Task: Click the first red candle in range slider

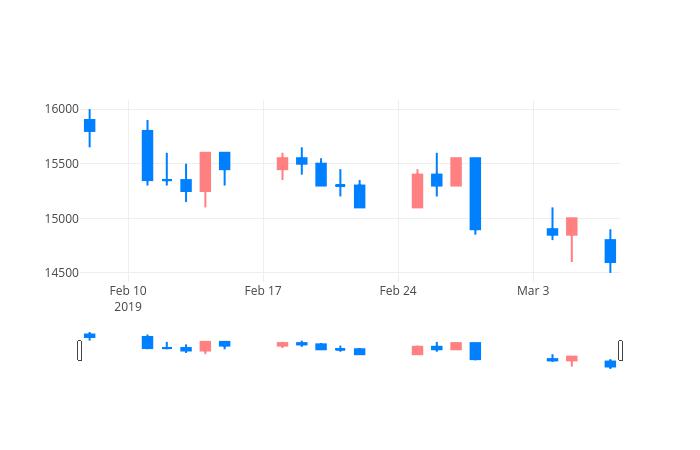Action: tap(205, 346)
